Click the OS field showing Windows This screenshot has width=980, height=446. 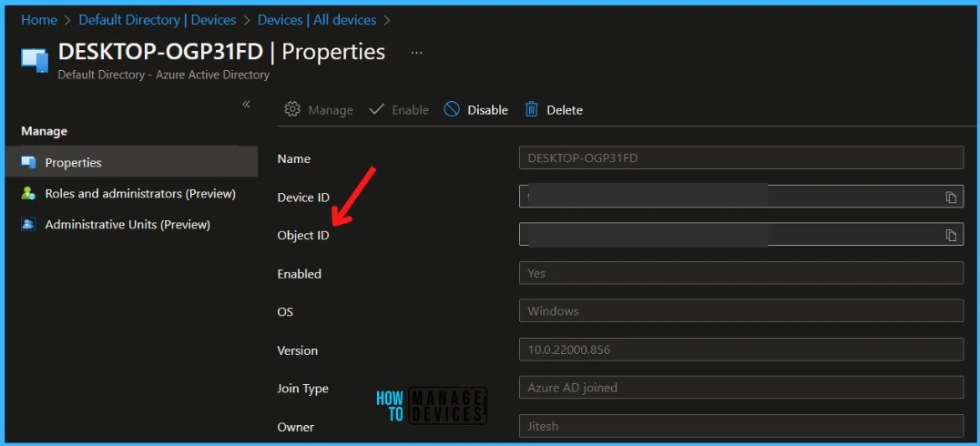(x=741, y=311)
